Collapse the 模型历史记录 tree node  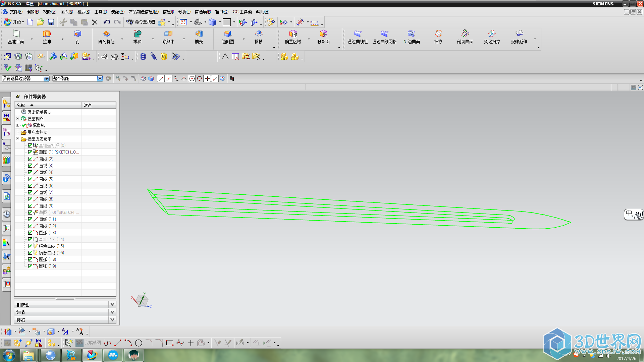tap(18, 138)
